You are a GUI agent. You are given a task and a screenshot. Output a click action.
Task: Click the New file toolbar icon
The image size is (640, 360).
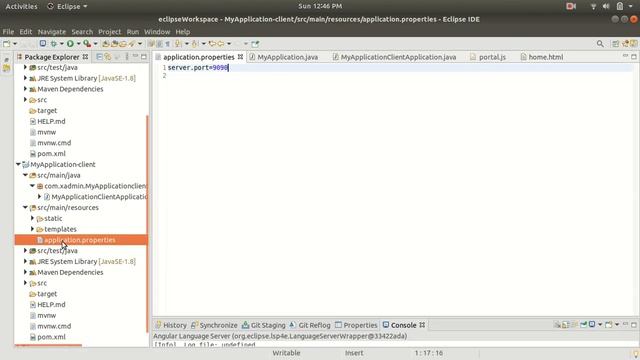[x=6, y=44]
